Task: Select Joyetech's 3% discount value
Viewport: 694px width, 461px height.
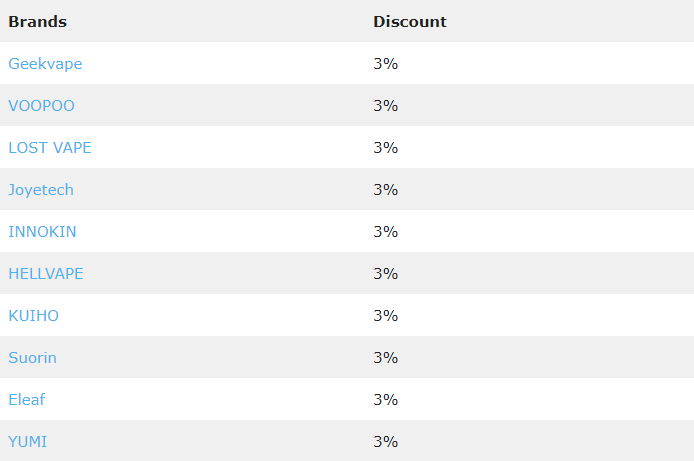Action: [386, 190]
